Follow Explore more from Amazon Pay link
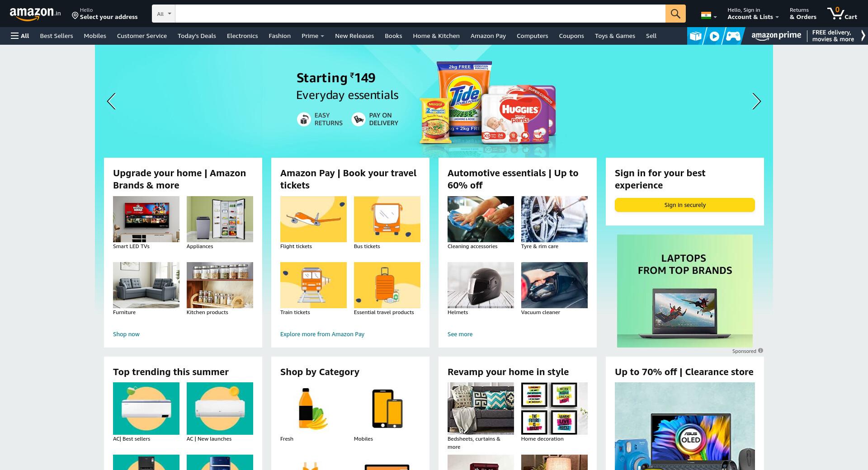The image size is (868, 470). point(322,334)
